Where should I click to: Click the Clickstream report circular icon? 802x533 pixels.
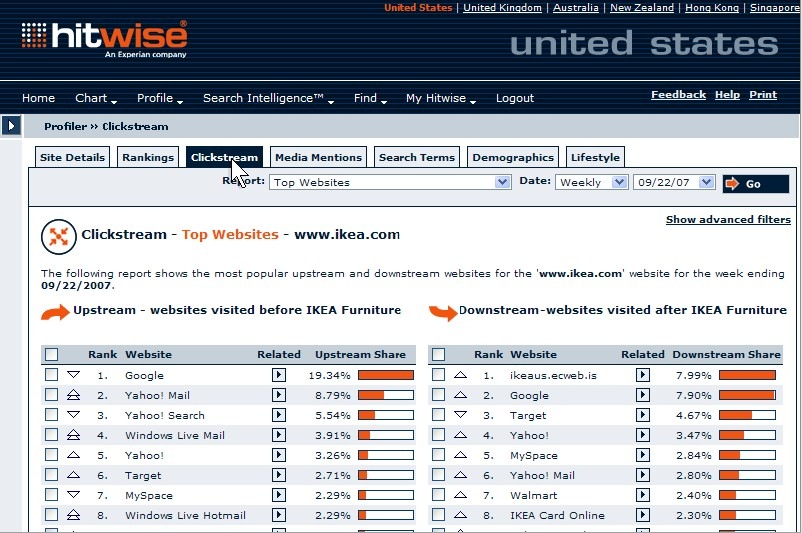click(x=59, y=236)
